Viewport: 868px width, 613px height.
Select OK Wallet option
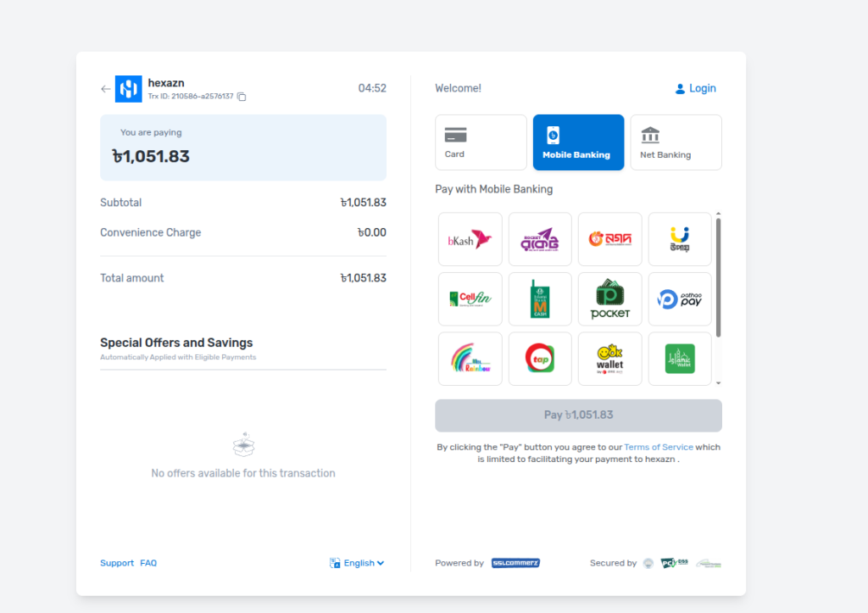[x=609, y=359]
